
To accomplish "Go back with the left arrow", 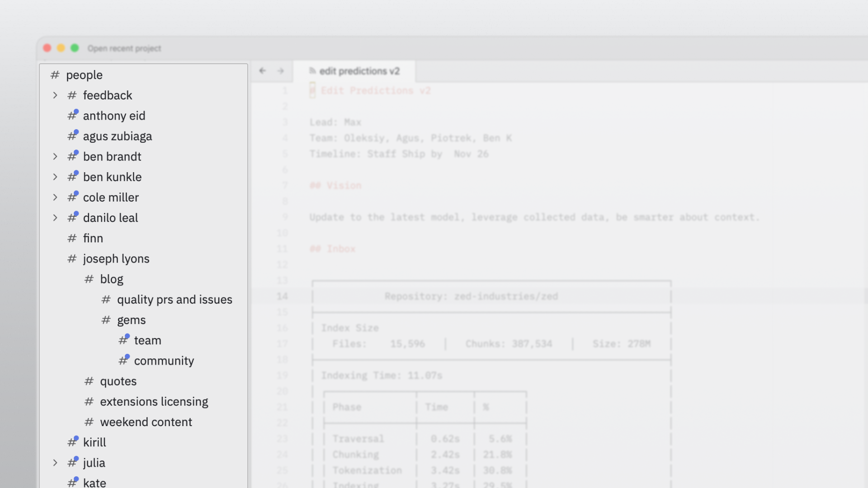I will (262, 71).
